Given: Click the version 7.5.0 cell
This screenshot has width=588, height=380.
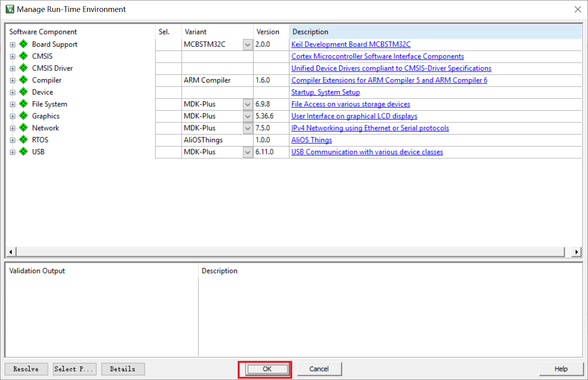Looking at the screenshot, I should click(271, 128).
